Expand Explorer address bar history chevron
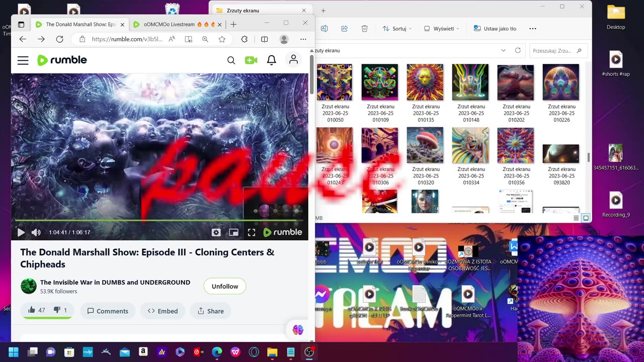 tap(503, 50)
